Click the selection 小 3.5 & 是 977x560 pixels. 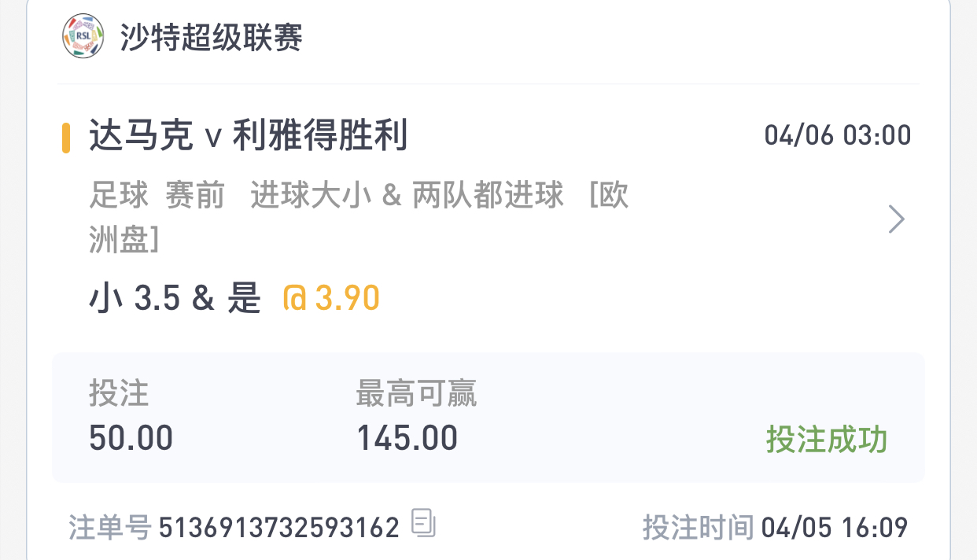pos(175,299)
